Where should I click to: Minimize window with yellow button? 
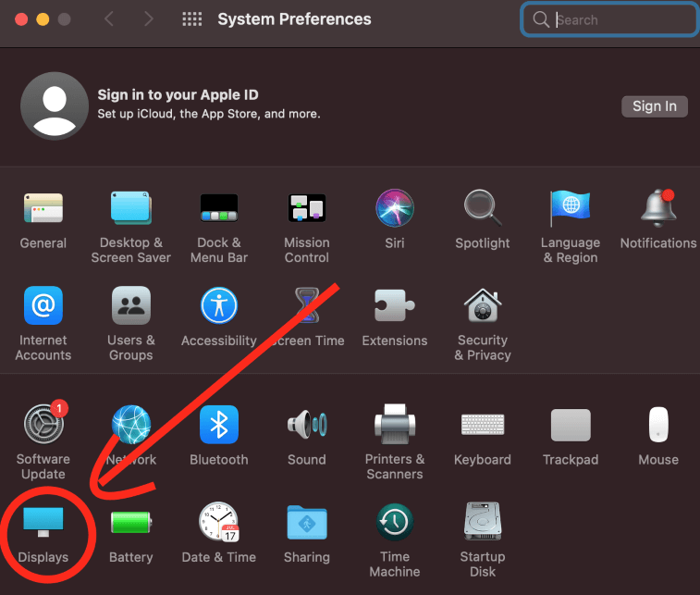pyautogui.click(x=43, y=19)
